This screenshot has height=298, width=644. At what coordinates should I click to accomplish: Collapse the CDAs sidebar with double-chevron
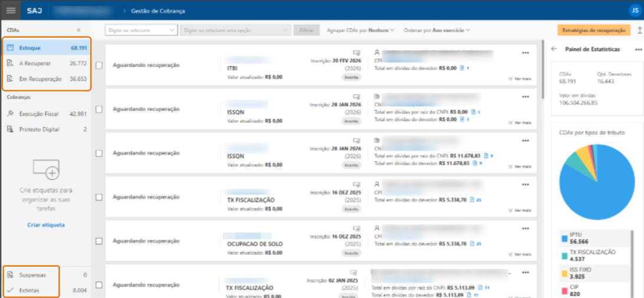click(x=78, y=30)
